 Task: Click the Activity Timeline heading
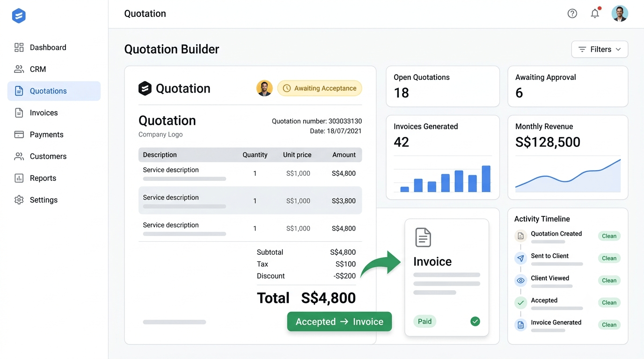pos(542,219)
